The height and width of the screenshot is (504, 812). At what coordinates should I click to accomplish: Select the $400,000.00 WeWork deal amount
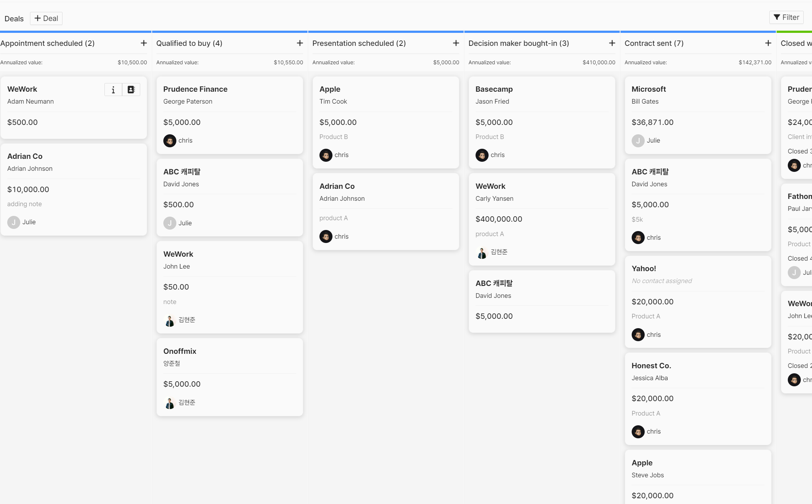499,219
